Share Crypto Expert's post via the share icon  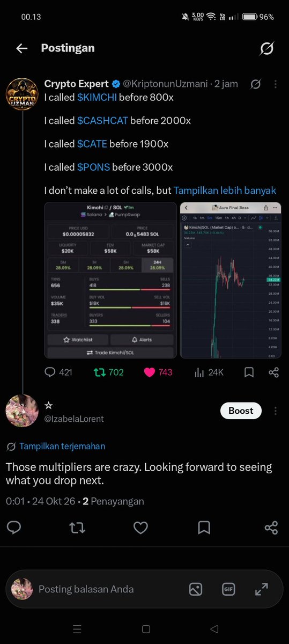coord(273,372)
